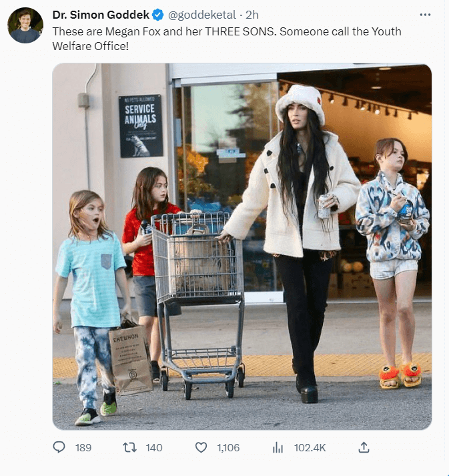The image size is (449, 476).
Task: Open the 2h timestamp permalink
Action: (x=252, y=15)
